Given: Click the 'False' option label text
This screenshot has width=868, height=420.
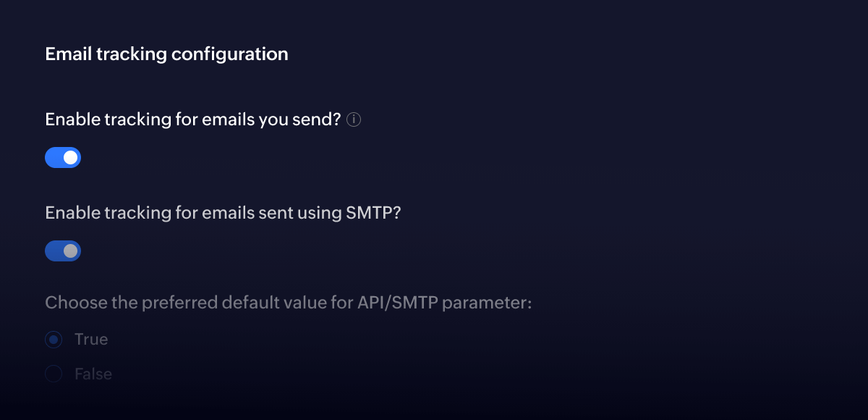Looking at the screenshot, I should [93, 374].
